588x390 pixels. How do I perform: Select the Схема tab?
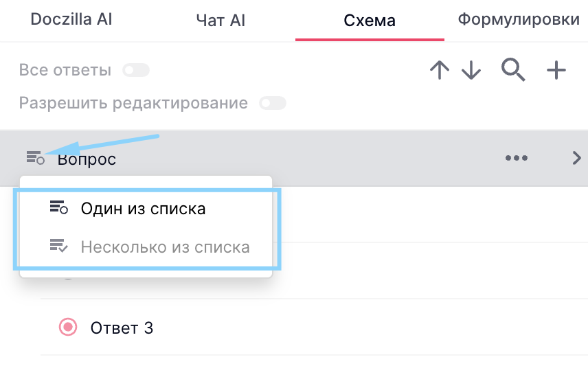point(370,21)
